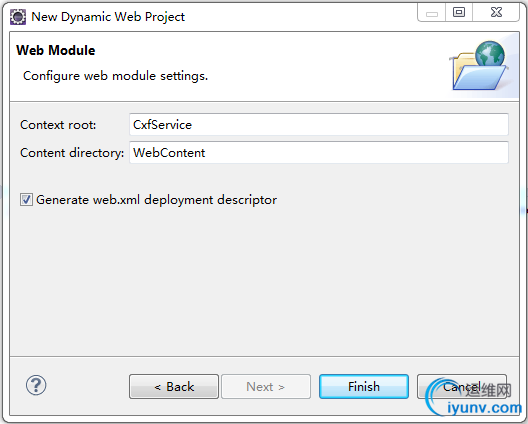Click Finish to create the project
The image size is (528, 424).
point(364,387)
